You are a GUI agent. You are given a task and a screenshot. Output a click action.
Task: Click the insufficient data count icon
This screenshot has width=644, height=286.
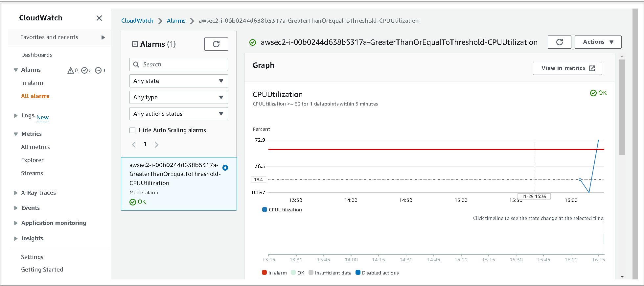coord(98,70)
